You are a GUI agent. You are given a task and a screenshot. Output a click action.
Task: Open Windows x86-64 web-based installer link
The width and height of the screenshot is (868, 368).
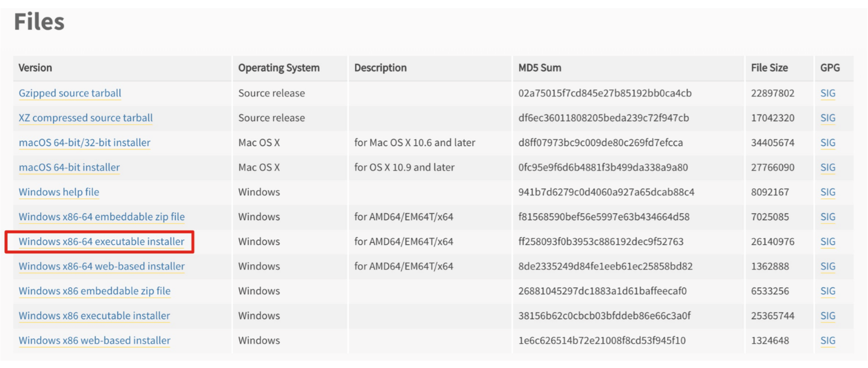[102, 266]
